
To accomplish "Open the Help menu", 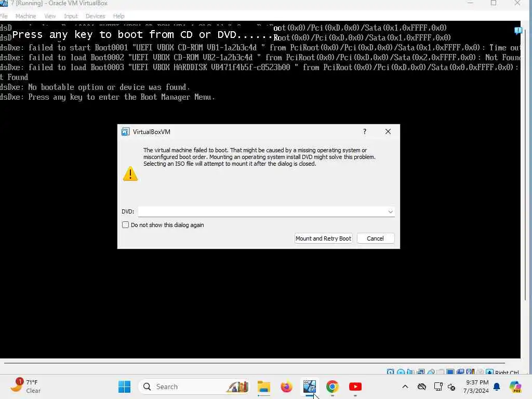I will 119,16.
